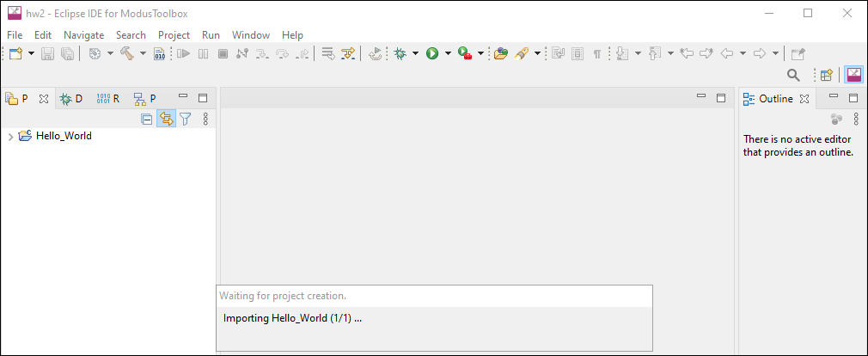868x356 pixels.
Task: Click the Save All toolbar icon
Action: click(x=67, y=53)
